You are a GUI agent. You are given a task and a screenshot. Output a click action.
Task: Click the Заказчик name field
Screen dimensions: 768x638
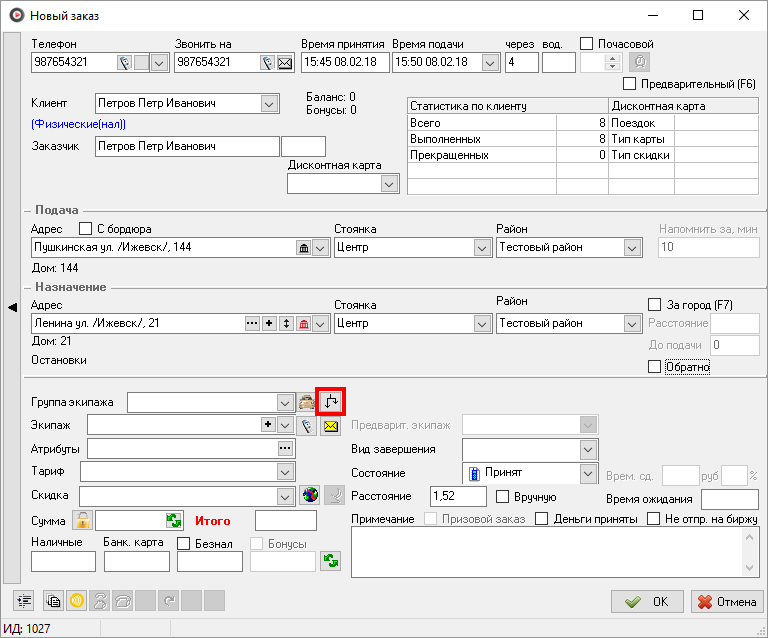point(187,146)
